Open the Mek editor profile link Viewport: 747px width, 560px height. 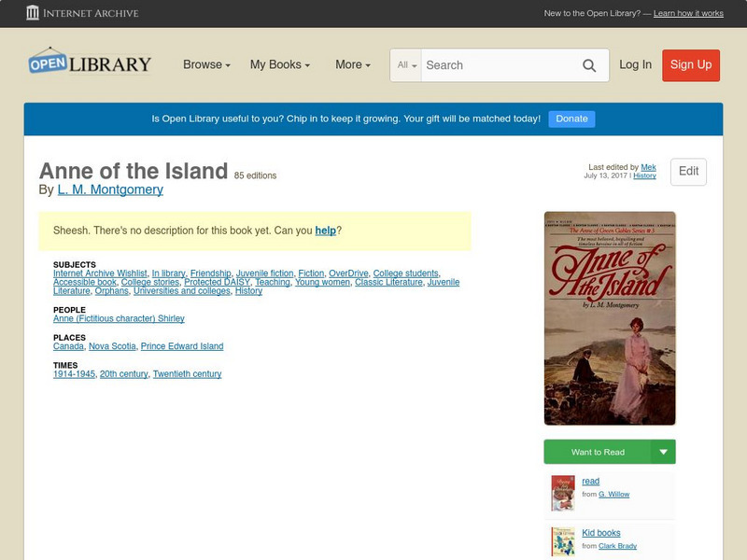pos(648,167)
